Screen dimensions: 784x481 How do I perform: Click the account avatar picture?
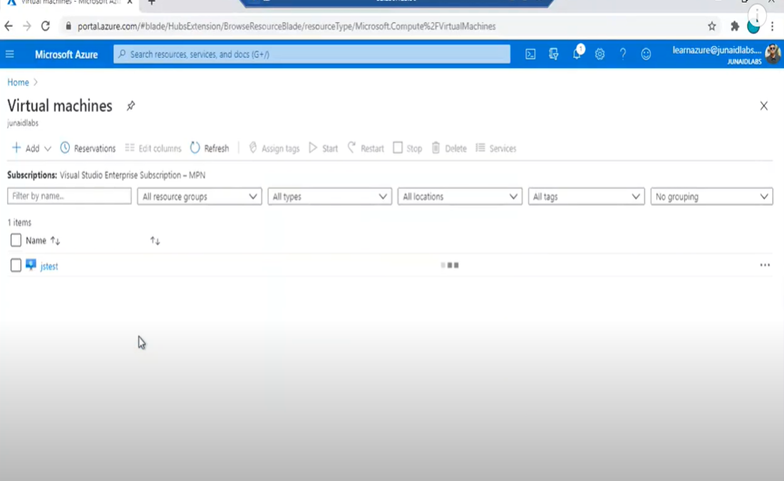coord(773,54)
